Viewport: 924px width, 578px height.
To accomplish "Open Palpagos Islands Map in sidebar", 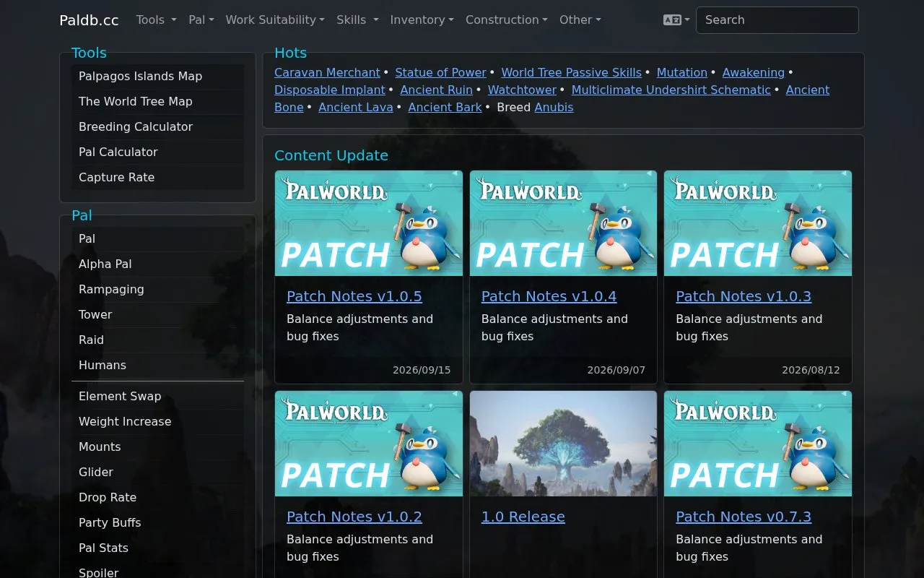I will tap(157, 77).
